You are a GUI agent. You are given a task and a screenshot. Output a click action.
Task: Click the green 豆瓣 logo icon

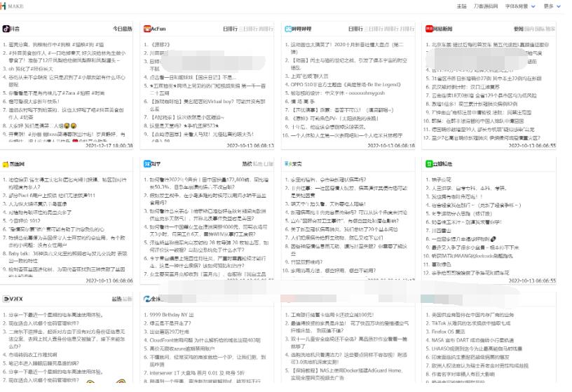pos(429,164)
